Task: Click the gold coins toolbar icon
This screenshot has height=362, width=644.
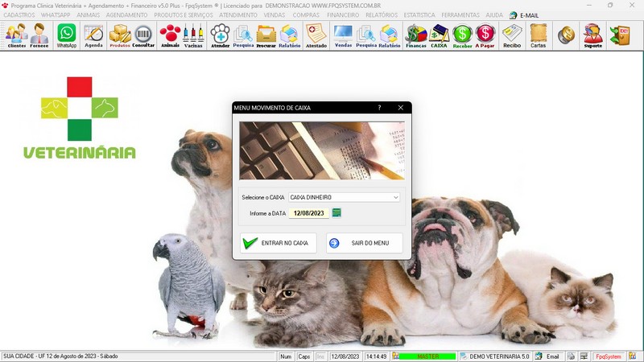Action: (567, 35)
